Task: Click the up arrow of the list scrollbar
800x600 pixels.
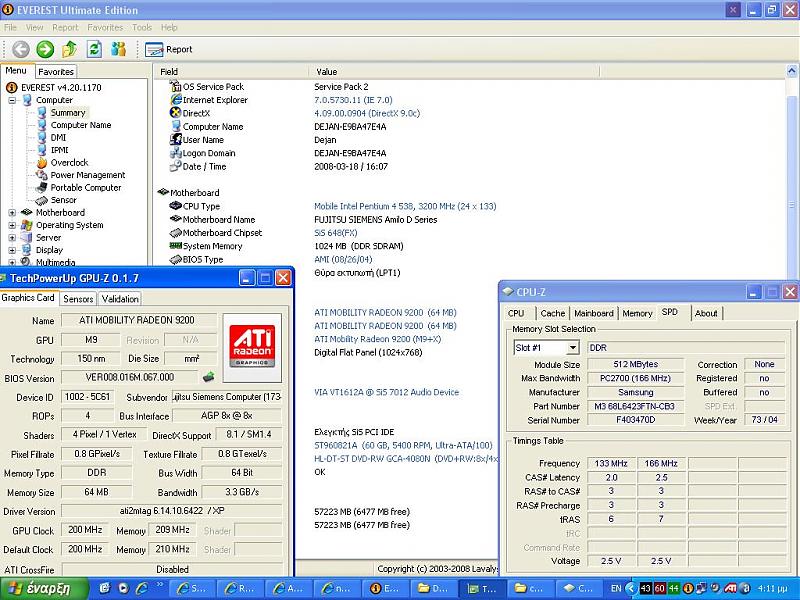Action: (791, 70)
